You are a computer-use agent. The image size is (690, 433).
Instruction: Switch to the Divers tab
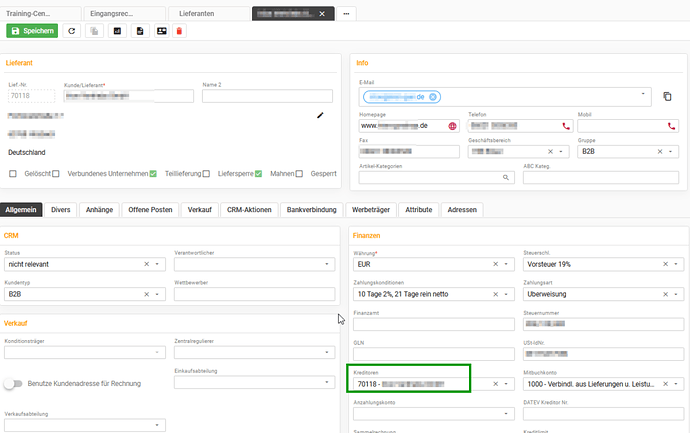pos(61,210)
